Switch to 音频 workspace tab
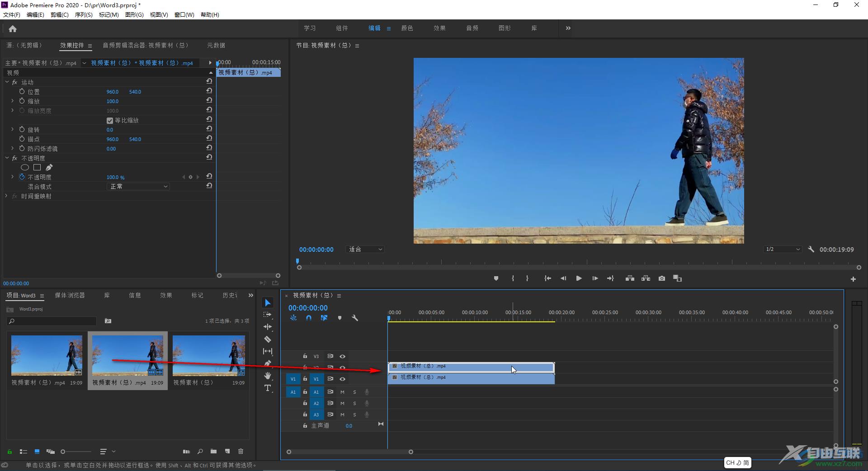Viewport: 868px width, 471px height. 472,28
